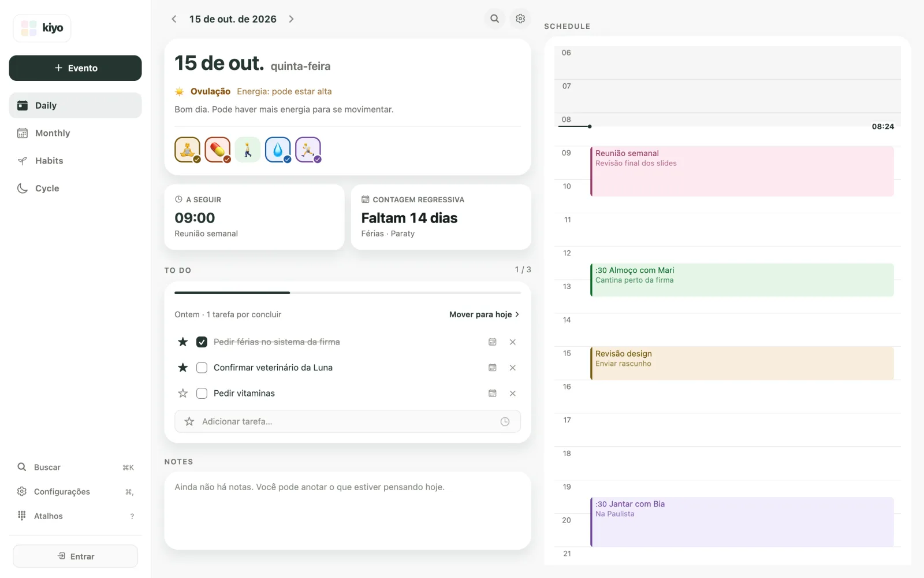
Task: Click the stretching habit icon
Action: point(308,150)
